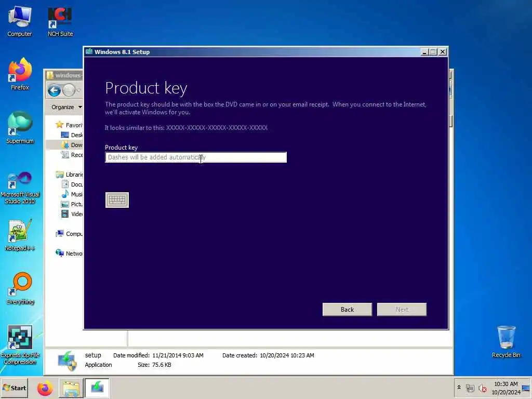
Task: Open Microsoft Visual Studio 2010 shortcut
Action: pos(20,187)
